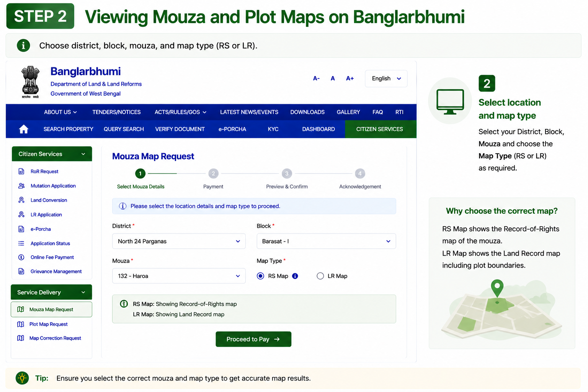
Task: Open the GALLERY menu item
Action: pos(348,112)
